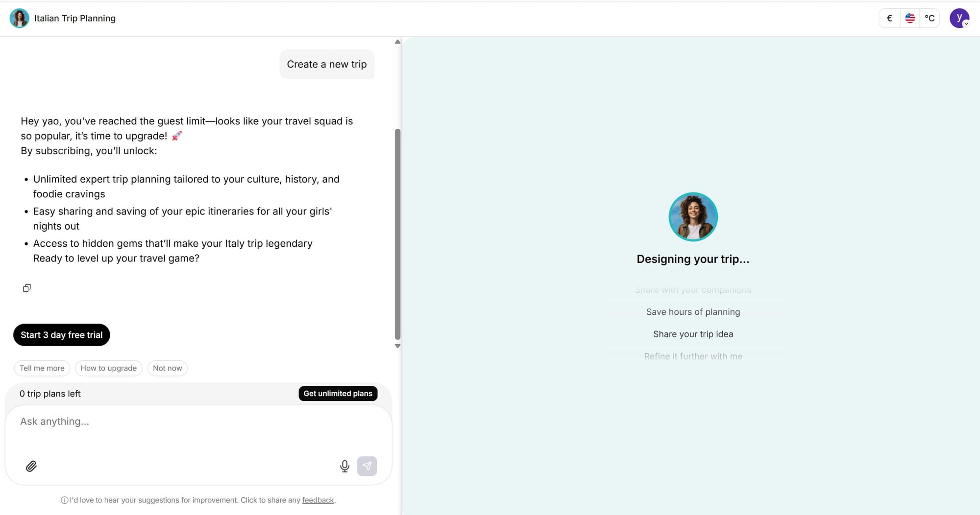This screenshot has width=980, height=515.
Task: Click the travel assistant avatar in header
Action: pos(20,19)
